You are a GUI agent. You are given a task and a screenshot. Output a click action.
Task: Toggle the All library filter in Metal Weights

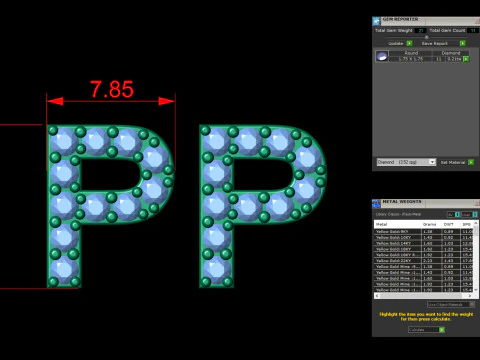[457, 214]
